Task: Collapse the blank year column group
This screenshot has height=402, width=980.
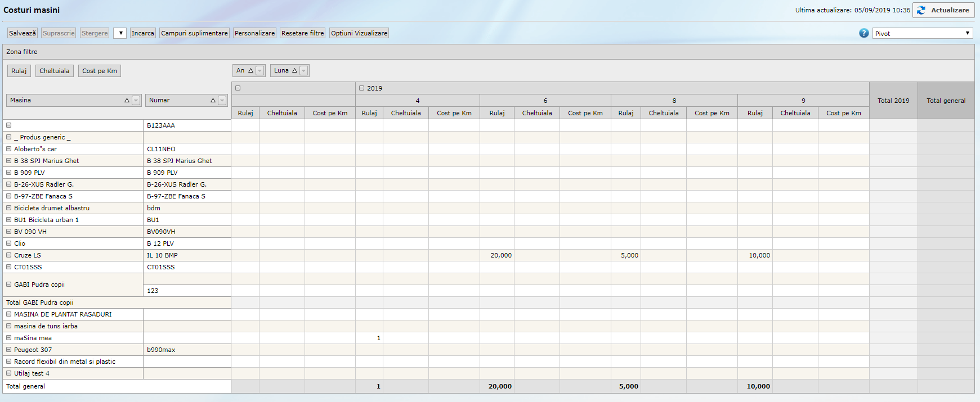Action: (x=238, y=88)
